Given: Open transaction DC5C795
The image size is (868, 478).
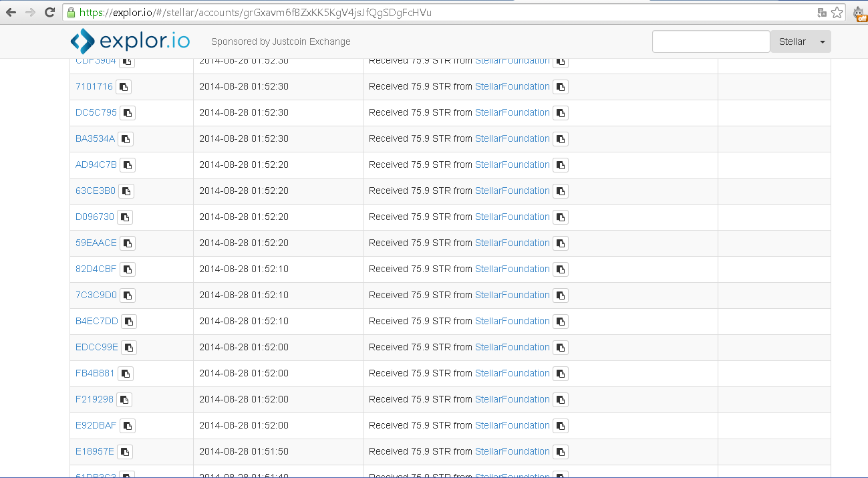Looking at the screenshot, I should [96, 112].
